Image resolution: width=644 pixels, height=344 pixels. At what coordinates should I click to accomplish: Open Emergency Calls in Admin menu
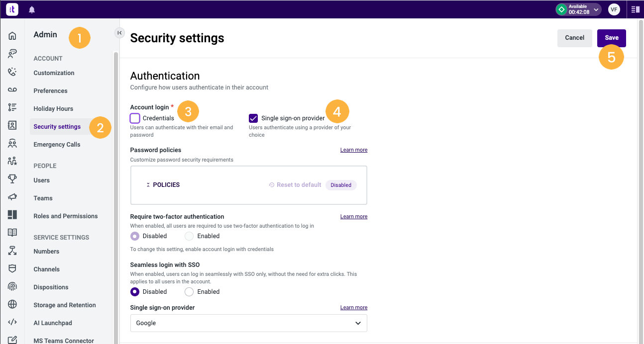pos(57,145)
